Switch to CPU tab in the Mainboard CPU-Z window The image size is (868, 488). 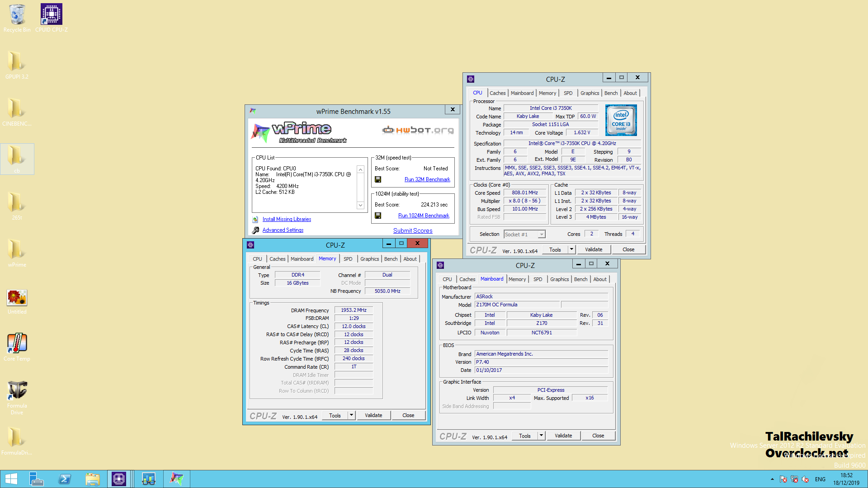pyautogui.click(x=447, y=279)
